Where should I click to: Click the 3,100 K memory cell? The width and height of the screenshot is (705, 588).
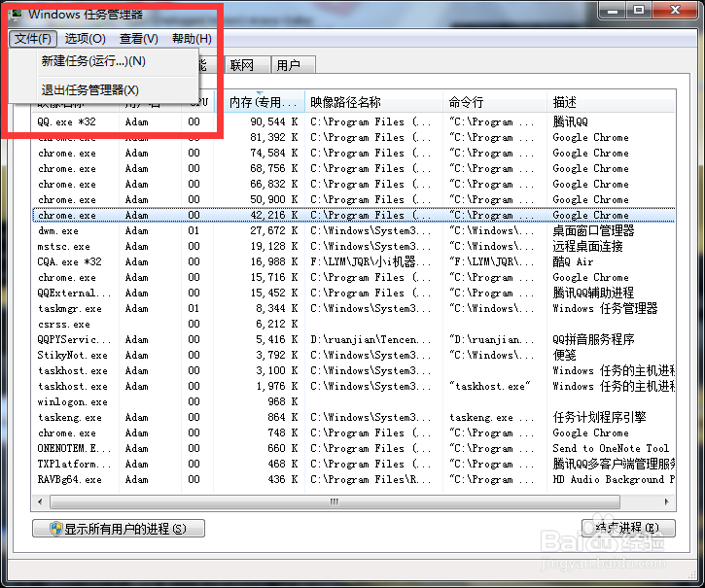coord(277,371)
